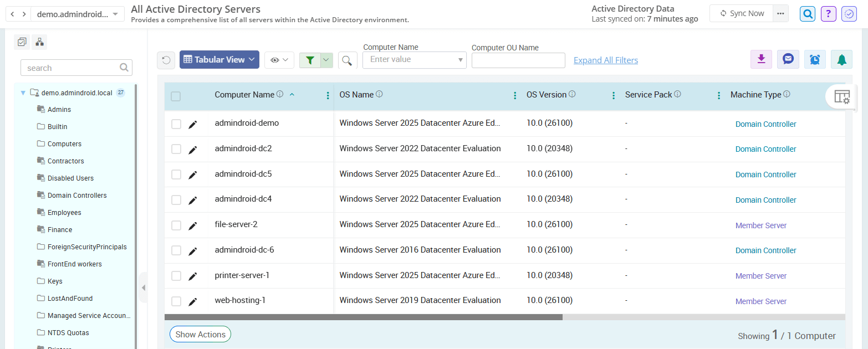Collapse the demo.admindroid.local tree node
The image size is (868, 349).
(22, 93)
